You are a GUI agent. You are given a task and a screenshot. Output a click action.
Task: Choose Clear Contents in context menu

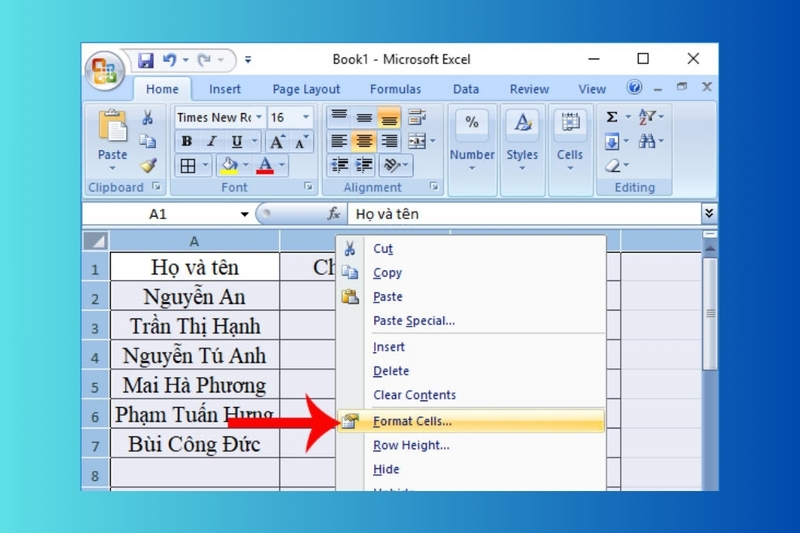point(471,395)
